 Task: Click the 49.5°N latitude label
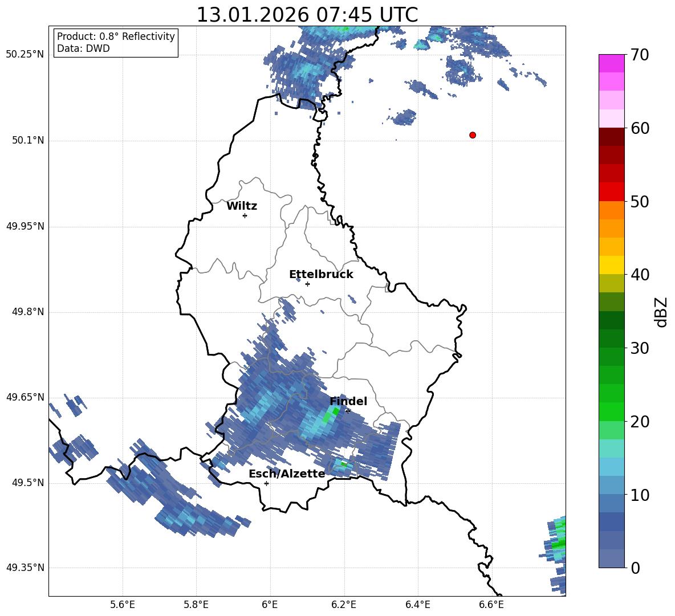29,483
